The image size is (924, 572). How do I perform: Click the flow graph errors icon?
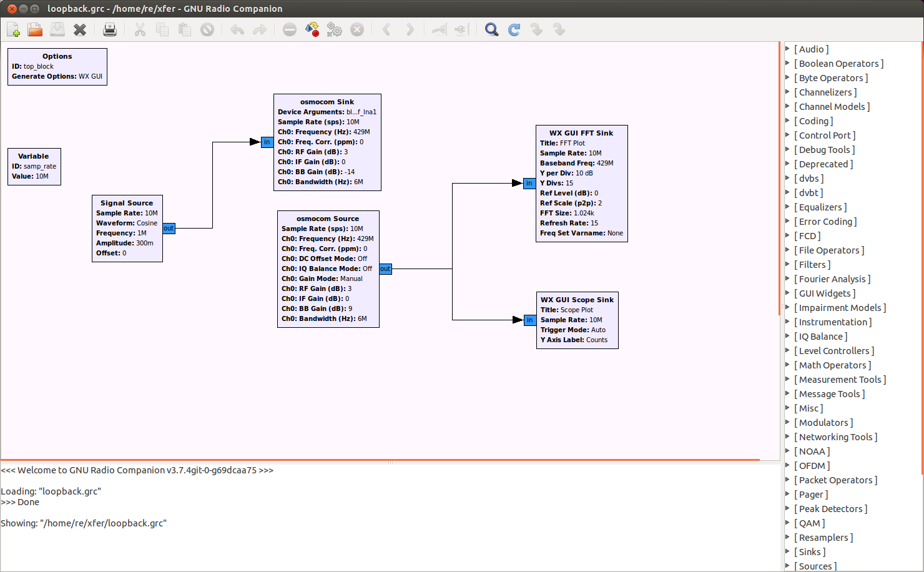[290, 29]
